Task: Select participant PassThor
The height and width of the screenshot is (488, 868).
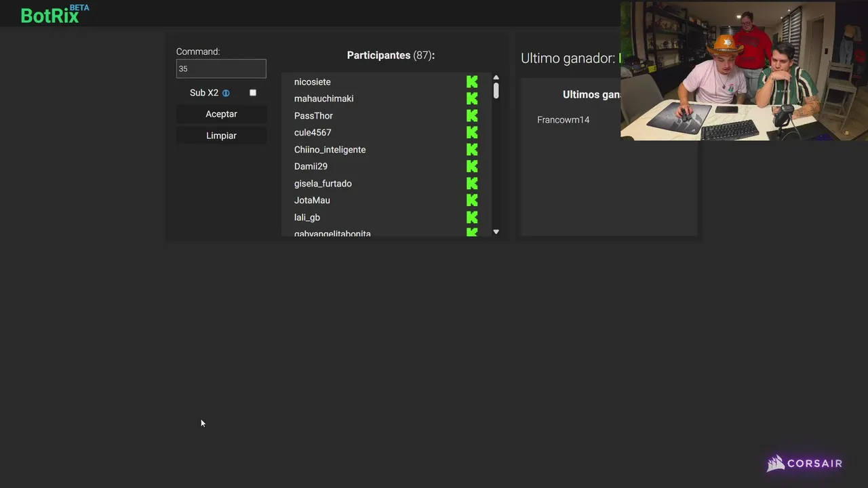Action: (x=313, y=116)
